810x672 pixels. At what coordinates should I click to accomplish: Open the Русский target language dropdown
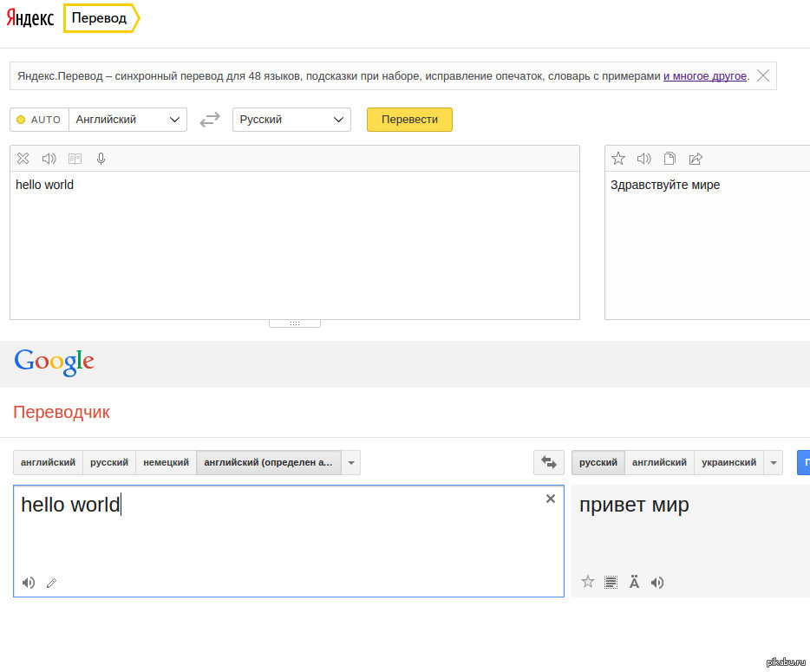[291, 120]
